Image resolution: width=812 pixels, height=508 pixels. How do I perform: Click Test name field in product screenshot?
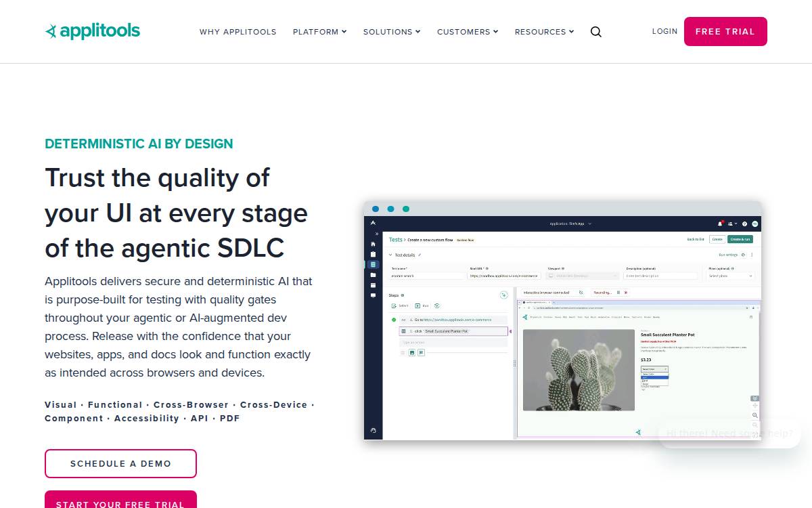pos(428,276)
